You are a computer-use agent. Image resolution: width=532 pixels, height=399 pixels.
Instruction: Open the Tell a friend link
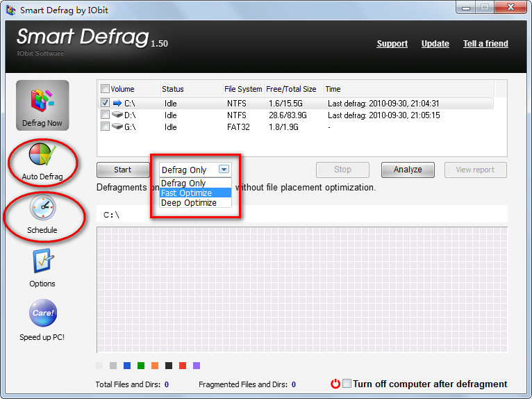pos(485,44)
